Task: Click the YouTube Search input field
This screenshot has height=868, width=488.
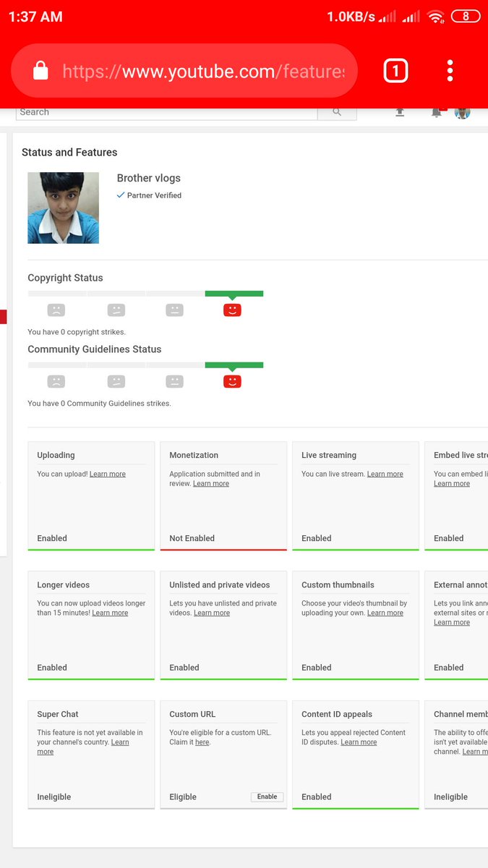Action: (x=166, y=112)
